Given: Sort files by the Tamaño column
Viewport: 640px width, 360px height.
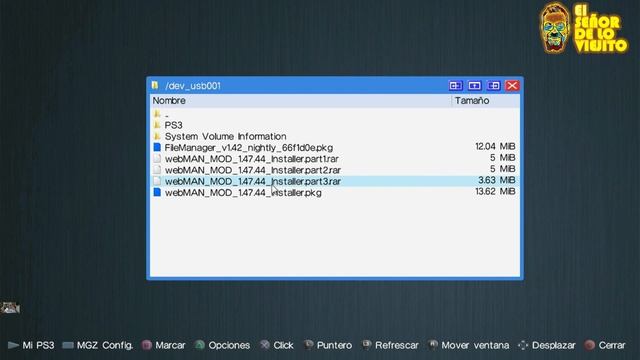Looking at the screenshot, I should pyautogui.click(x=486, y=100).
